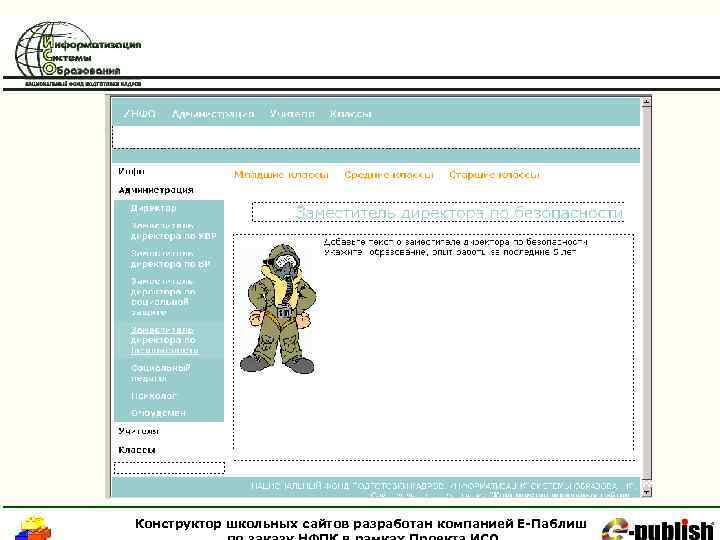Image resolution: width=720 pixels, height=540 pixels.
Task: Open Заместитель директора по ВР page
Action: [170, 259]
